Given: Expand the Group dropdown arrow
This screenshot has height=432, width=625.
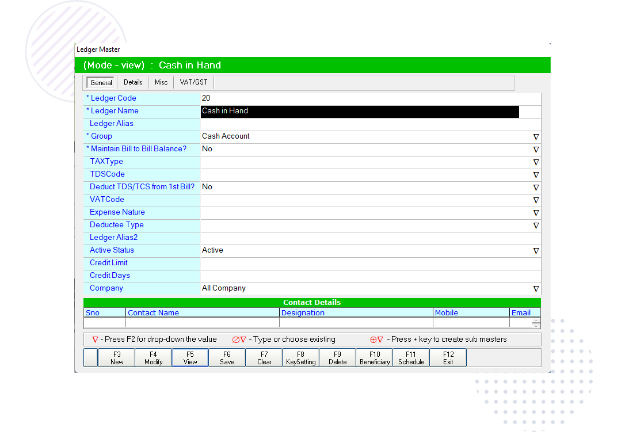Looking at the screenshot, I should [x=536, y=136].
